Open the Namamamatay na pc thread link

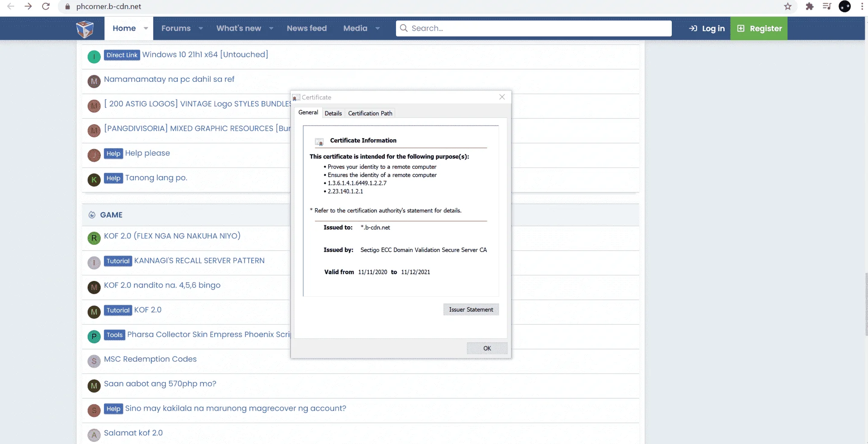click(169, 79)
